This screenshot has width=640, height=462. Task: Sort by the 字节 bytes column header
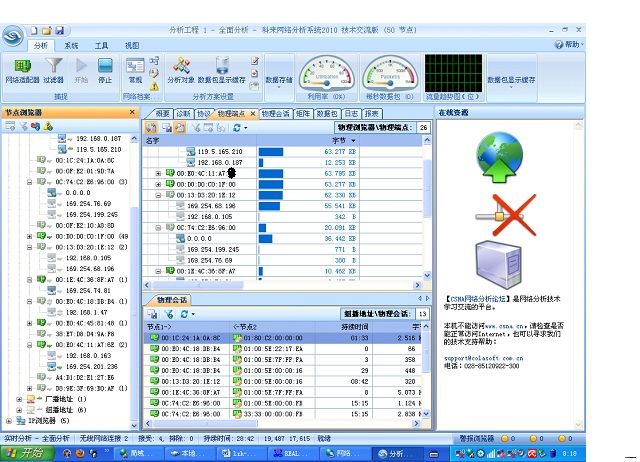(x=343, y=140)
